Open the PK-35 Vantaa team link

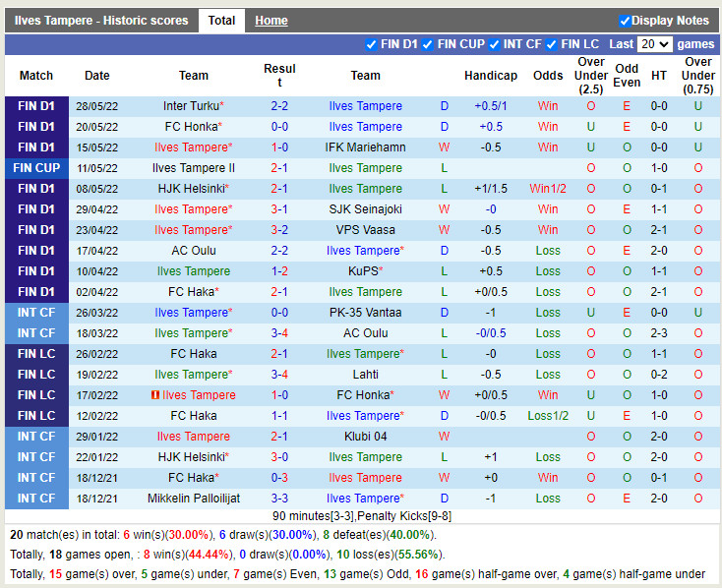pos(365,313)
